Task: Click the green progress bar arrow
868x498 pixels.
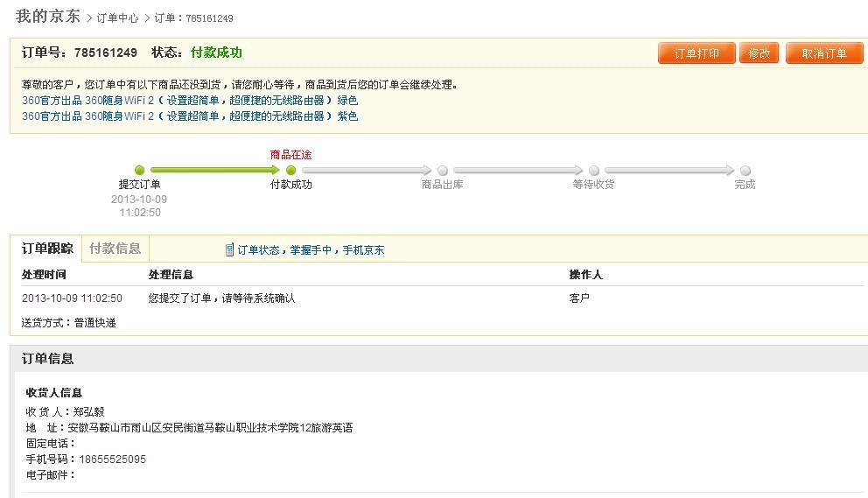Action: pos(214,170)
